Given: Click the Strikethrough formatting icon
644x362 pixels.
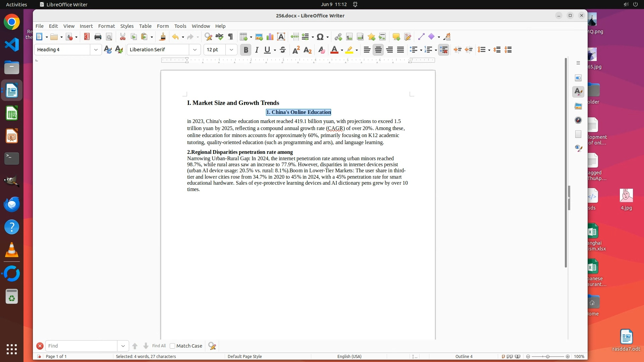Looking at the screenshot, I should [x=283, y=50].
